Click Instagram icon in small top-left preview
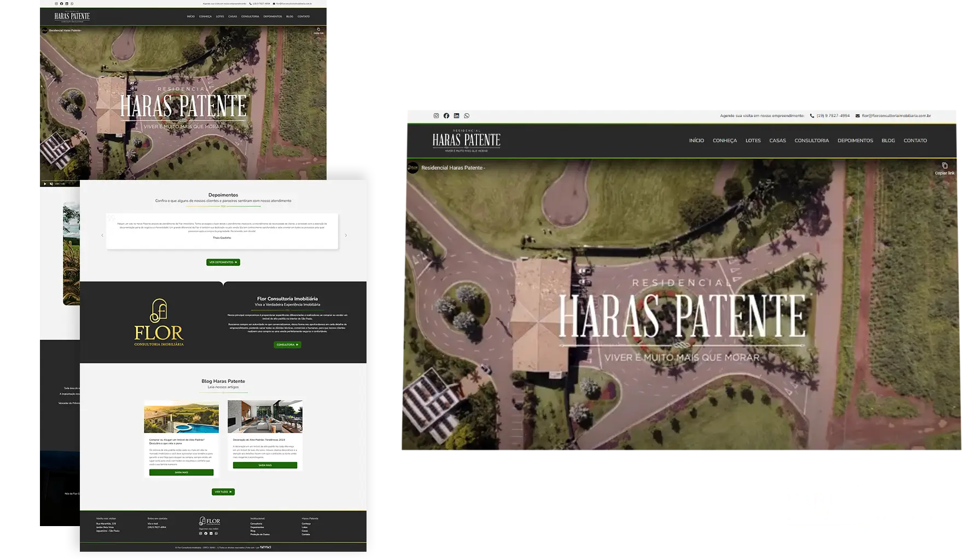977x560 pixels. pyautogui.click(x=56, y=4)
